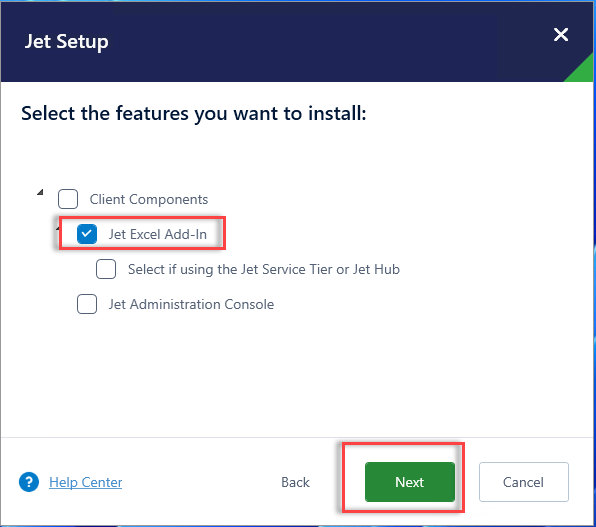The image size is (596, 527).
Task: Uncheck the Jet Excel Add-In checkbox
Action: point(87,234)
